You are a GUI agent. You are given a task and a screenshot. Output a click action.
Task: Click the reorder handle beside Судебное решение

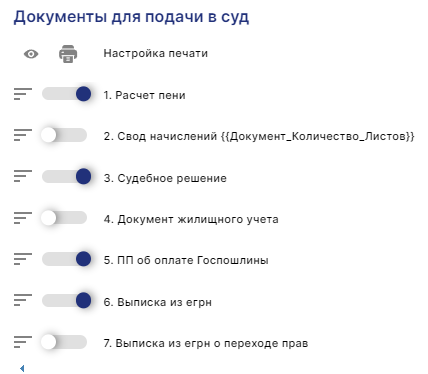(x=23, y=176)
